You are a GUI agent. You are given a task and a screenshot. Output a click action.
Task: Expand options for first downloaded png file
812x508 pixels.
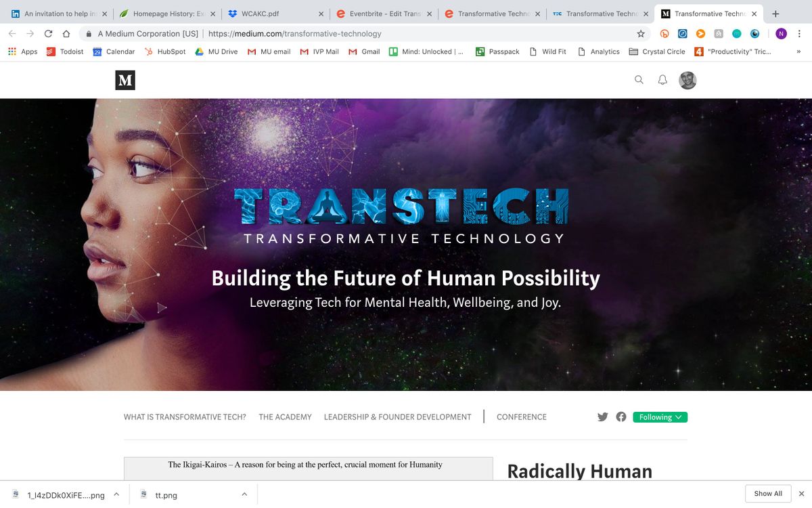click(x=116, y=494)
